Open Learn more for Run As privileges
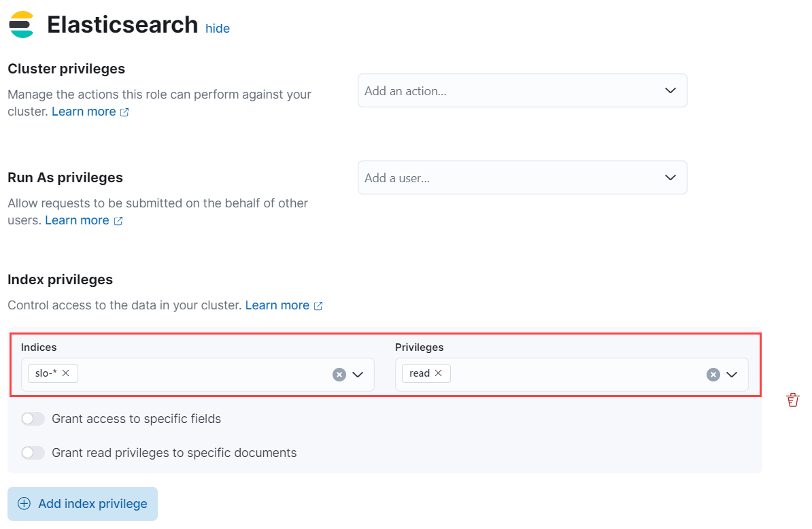This screenshot has width=812, height=529. (77, 220)
